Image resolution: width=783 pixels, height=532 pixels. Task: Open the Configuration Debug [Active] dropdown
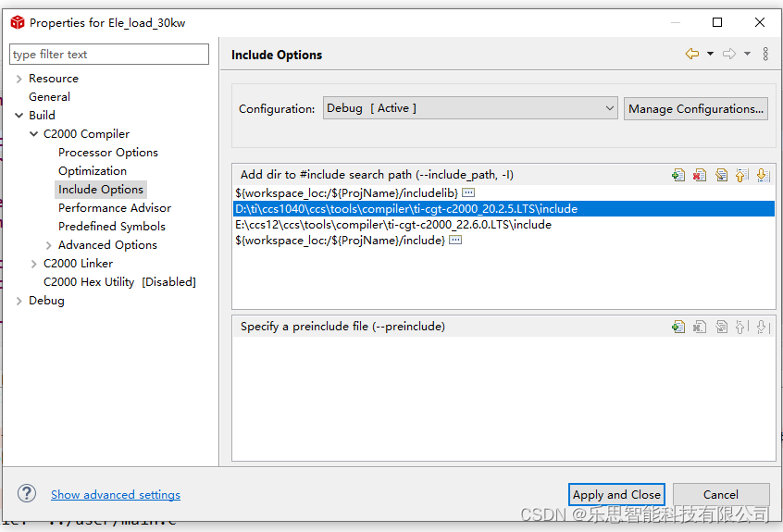470,108
